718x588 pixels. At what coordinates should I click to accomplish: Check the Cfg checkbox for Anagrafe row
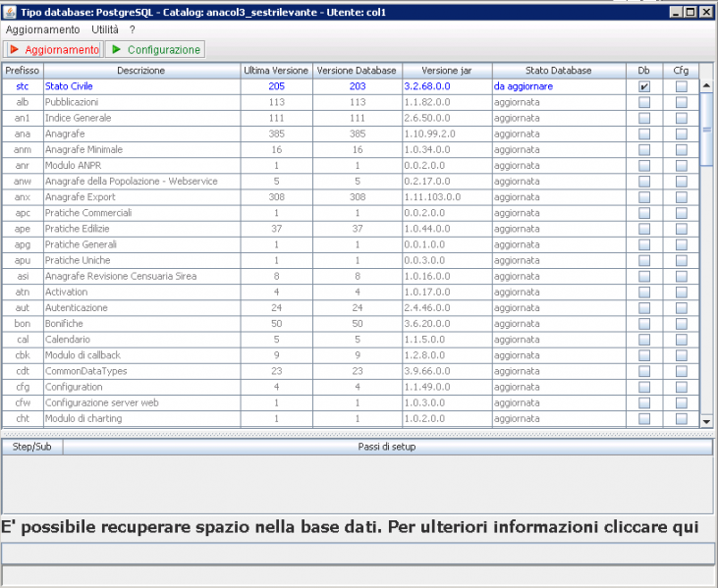coord(682,134)
